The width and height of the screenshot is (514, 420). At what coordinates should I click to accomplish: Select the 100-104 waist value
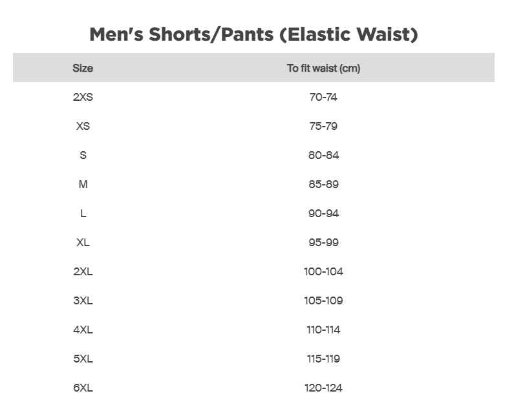(323, 271)
